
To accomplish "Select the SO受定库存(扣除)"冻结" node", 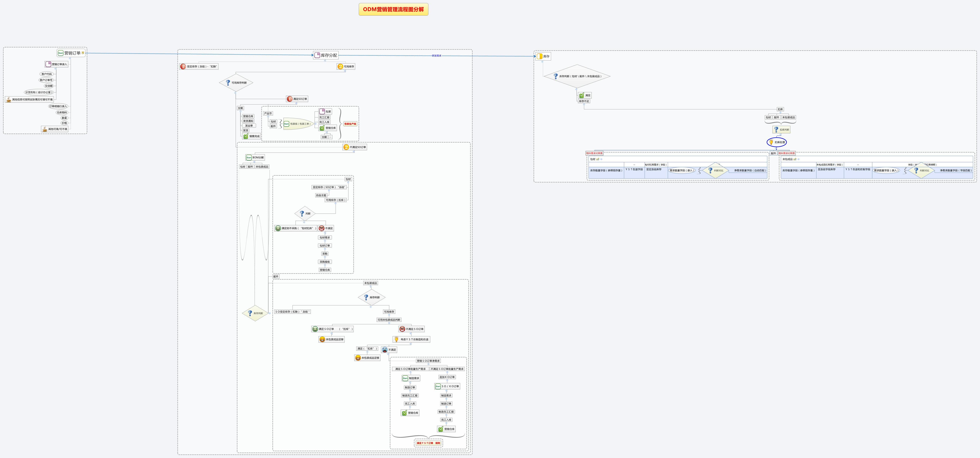I will [x=293, y=312].
